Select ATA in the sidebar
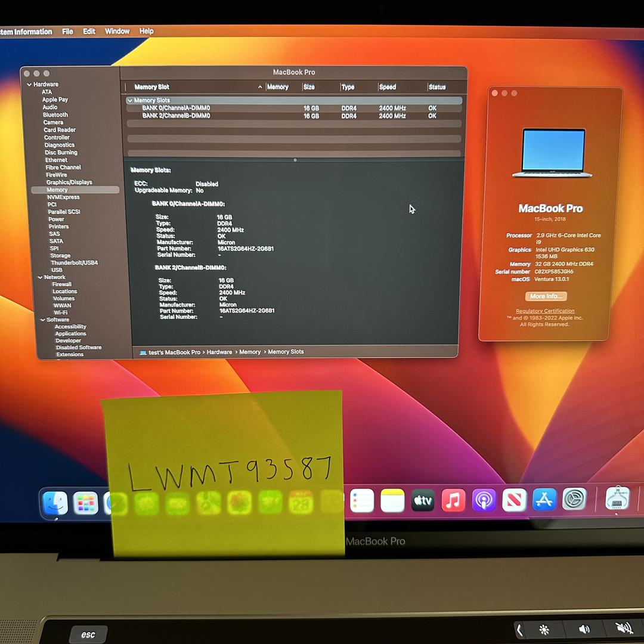 (47, 92)
